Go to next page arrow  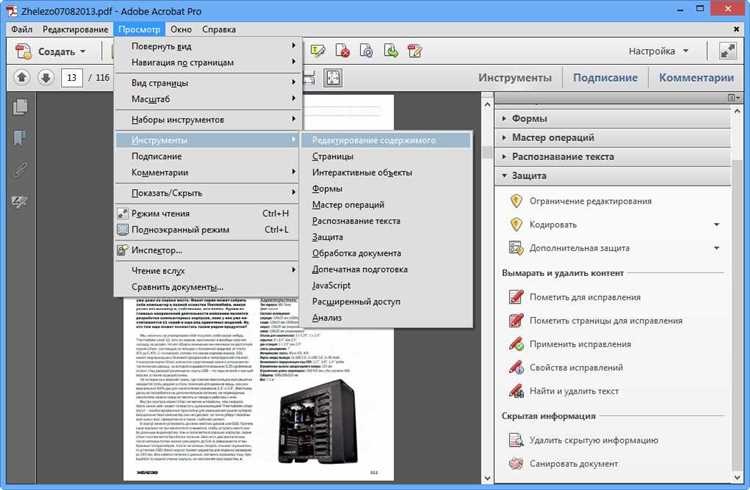coord(45,77)
